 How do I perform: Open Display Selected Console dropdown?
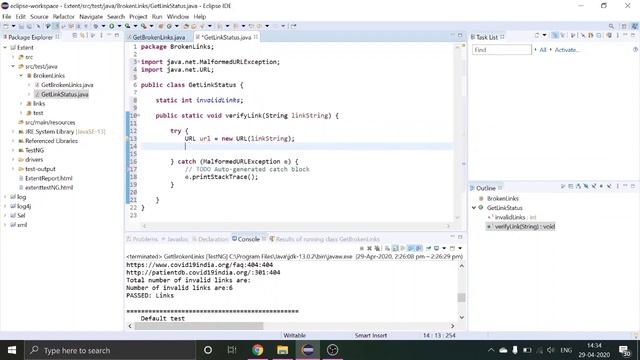444,248
